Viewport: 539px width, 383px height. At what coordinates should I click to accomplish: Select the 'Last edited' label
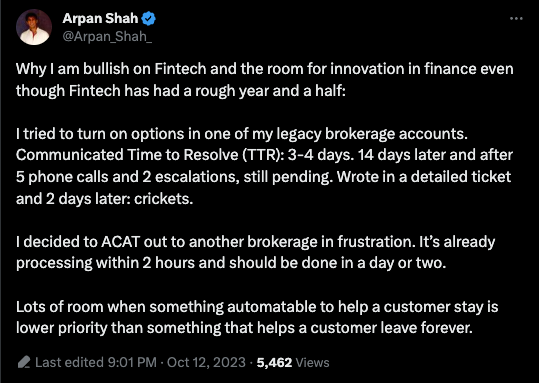point(69,362)
